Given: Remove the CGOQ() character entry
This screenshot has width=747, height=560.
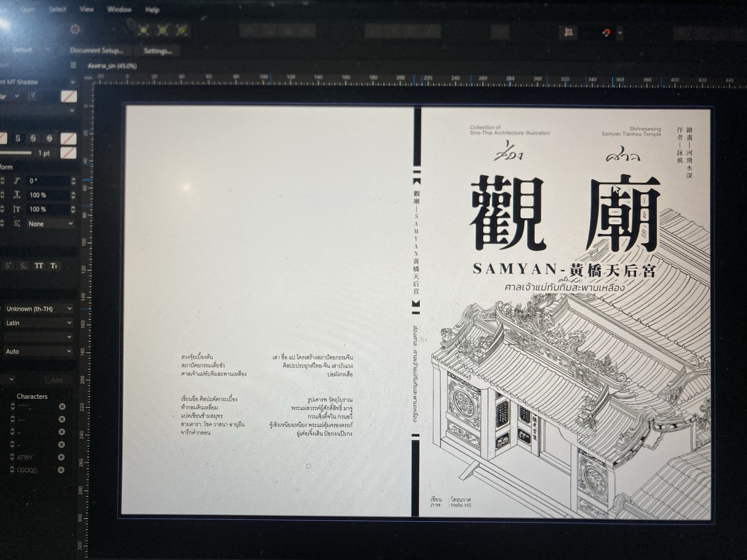Looking at the screenshot, I should [x=61, y=470].
